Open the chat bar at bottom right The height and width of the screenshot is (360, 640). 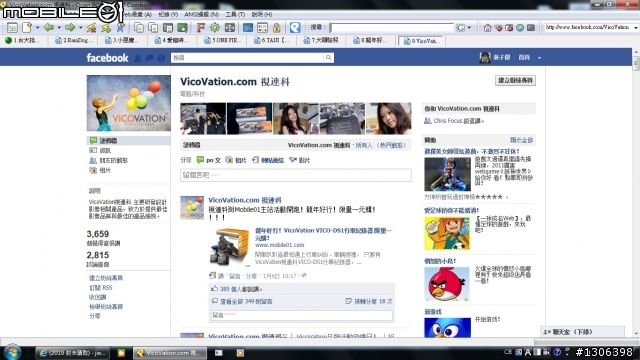tap(583, 332)
